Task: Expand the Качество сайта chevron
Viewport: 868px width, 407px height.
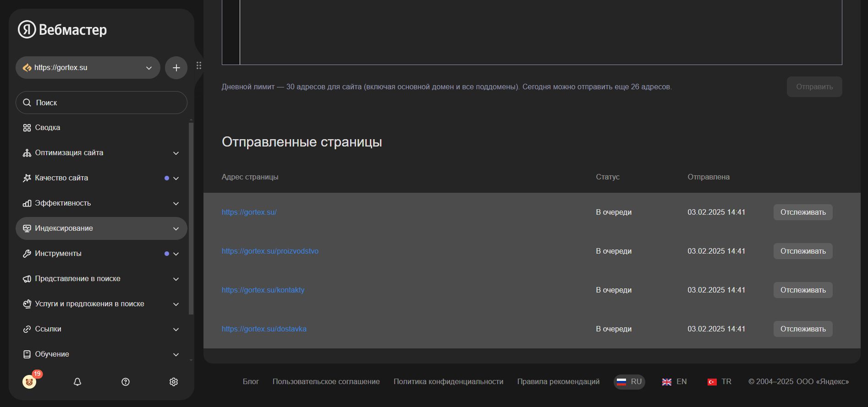Action: (176, 178)
